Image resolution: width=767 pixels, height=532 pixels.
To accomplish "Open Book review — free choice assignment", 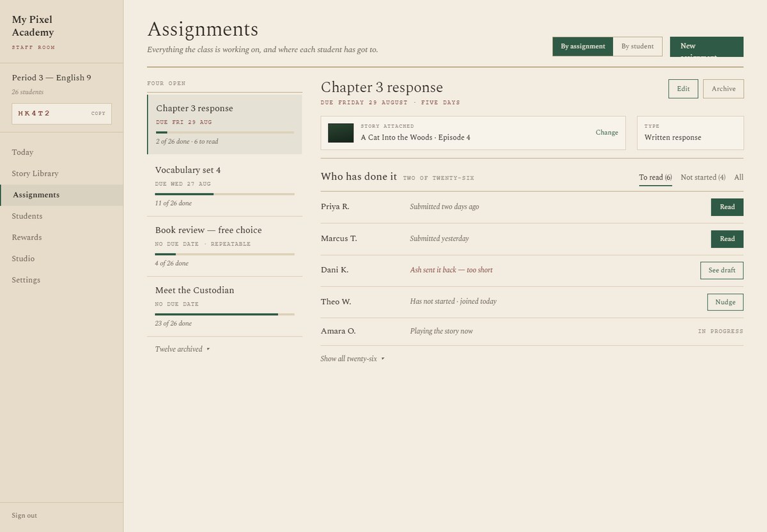I will (x=224, y=246).
